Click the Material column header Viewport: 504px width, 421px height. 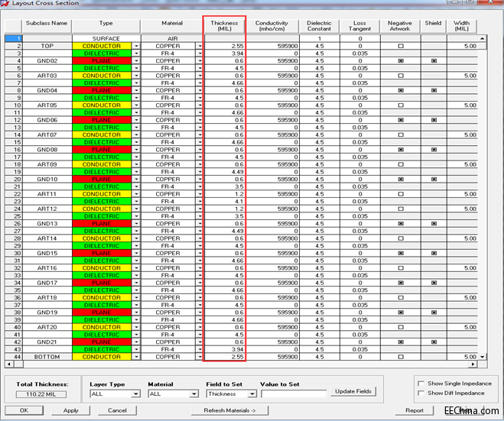(x=172, y=26)
